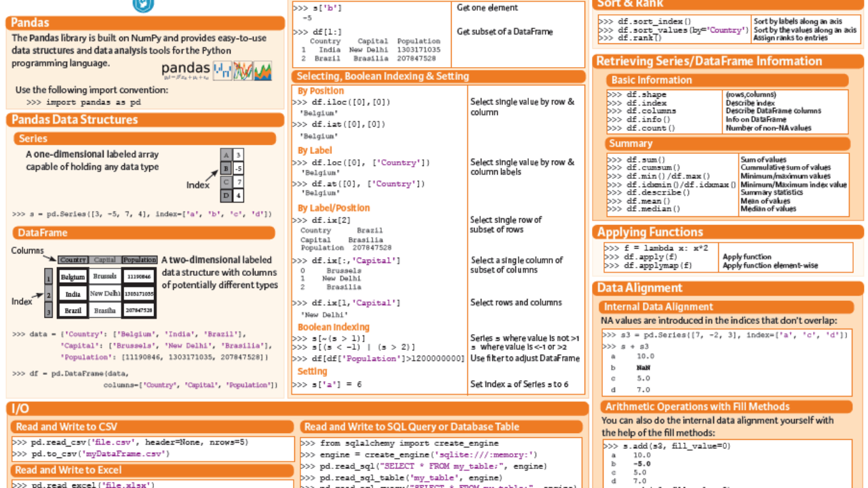Click the 'df.shape' code line
Viewport: 868px width, 488px height.
coord(637,95)
